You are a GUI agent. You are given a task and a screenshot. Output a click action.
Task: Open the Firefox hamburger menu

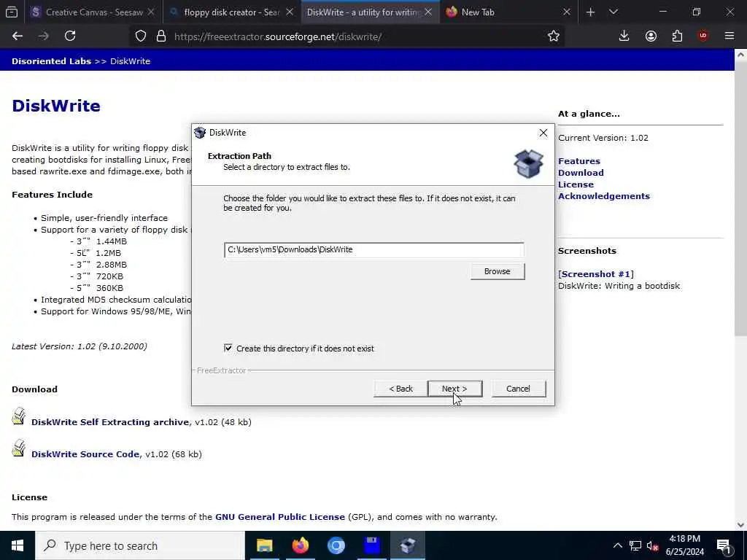coord(729,36)
